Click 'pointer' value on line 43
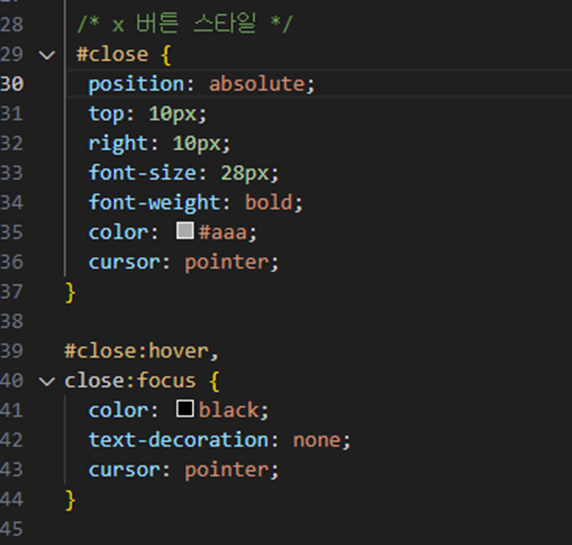The height and width of the screenshot is (545, 572). point(227,470)
